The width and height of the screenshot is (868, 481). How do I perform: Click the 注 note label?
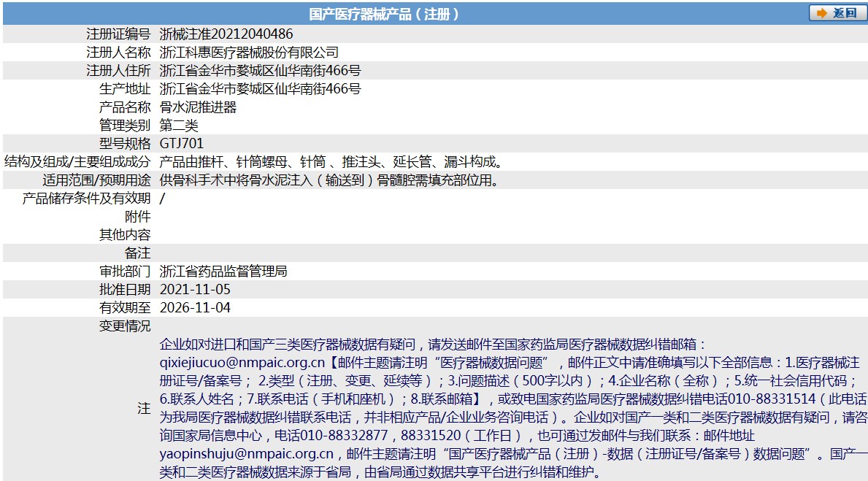click(x=144, y=409)
